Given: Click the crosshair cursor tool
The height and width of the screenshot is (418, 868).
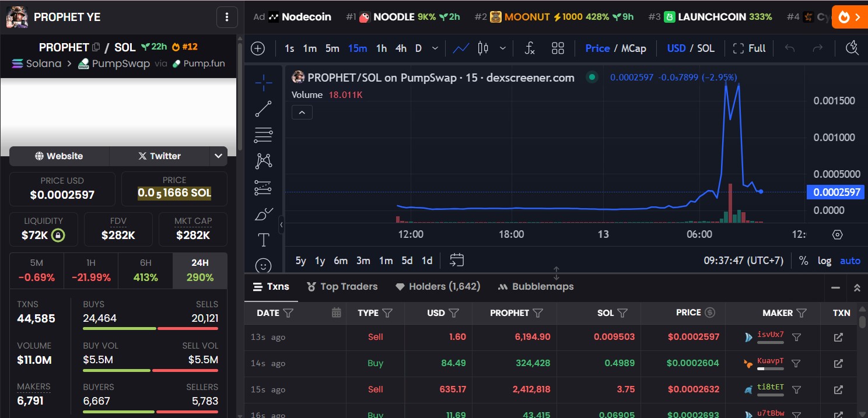Looking at the screenshot, I should [263, 83].
